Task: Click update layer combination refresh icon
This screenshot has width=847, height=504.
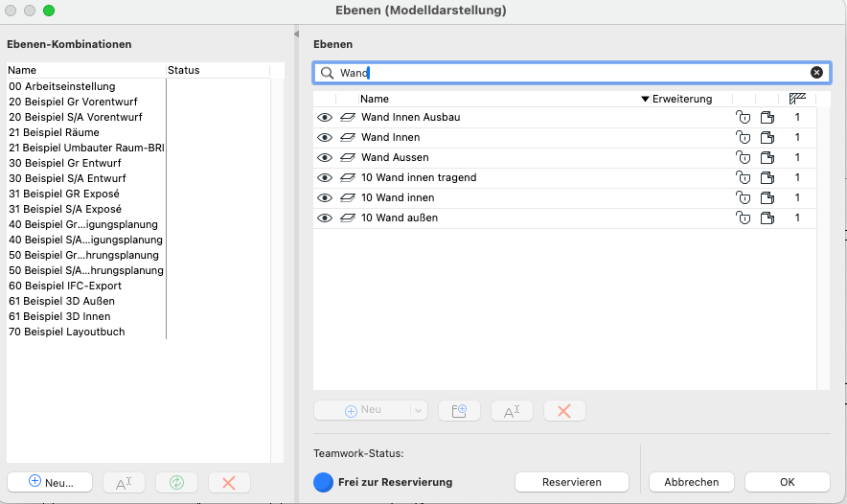Action: click(176, 483)
